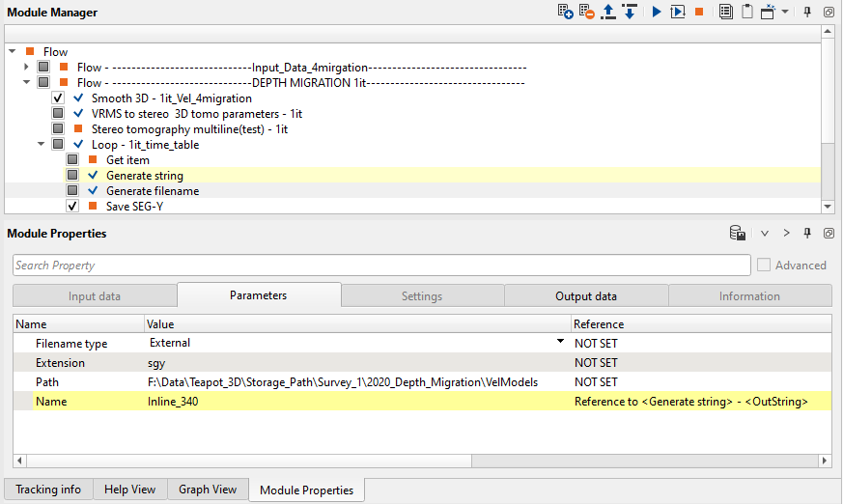Move the selected module down
Image resolution: width=843 pixels, height=504 pixels.
click(x=629, y=12)
